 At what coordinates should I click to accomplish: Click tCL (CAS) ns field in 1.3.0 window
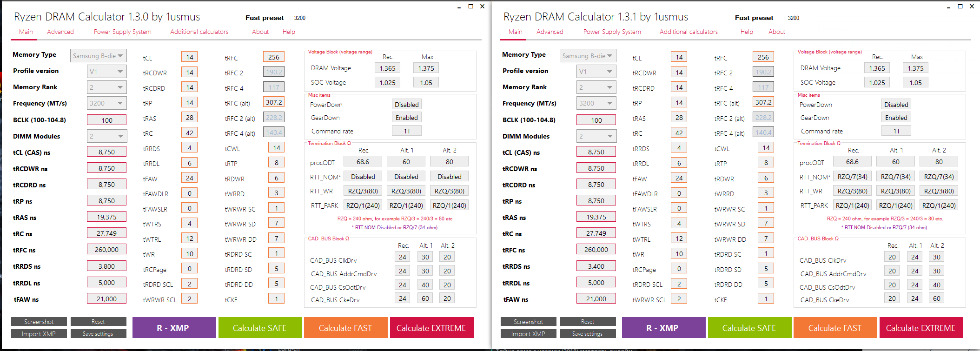106,152
